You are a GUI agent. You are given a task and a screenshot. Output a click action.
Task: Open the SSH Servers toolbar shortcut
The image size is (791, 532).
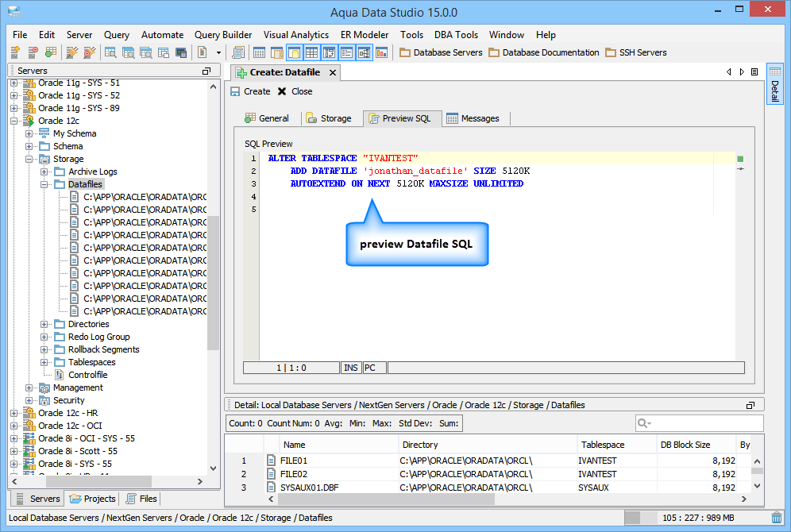pos(635,52)
